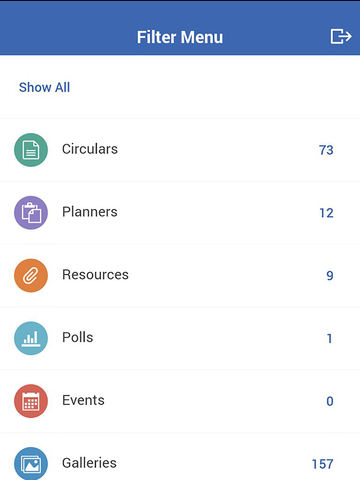Image resolution: width=360 pixels, height=480 pixels.
Task: Open the Circulars filter label
Action: click(x=90, y=149)
